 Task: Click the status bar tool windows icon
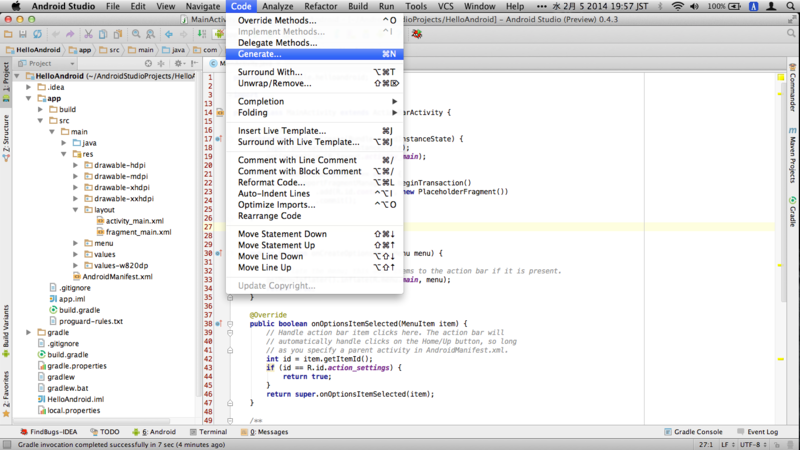(x=7, y=444)
